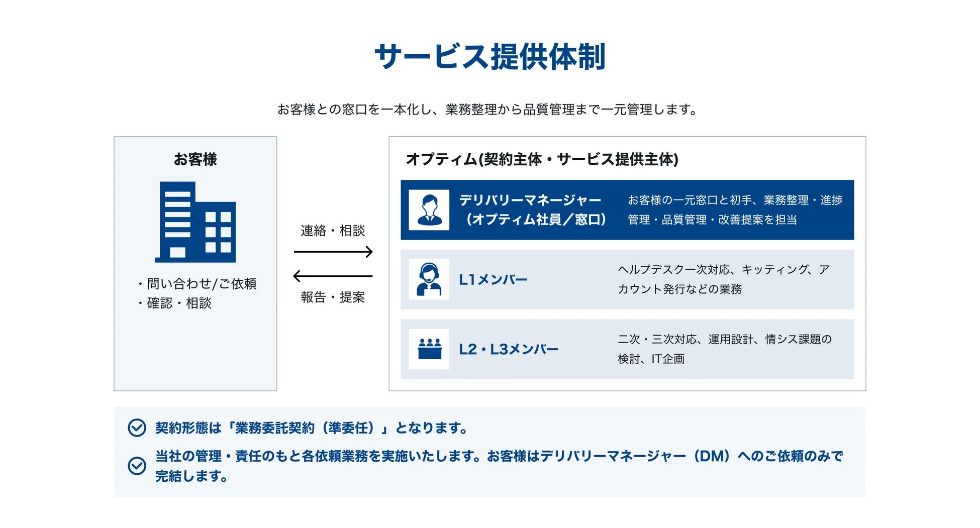Click the サービス提供体制 heading

click(x=490, y=56)
